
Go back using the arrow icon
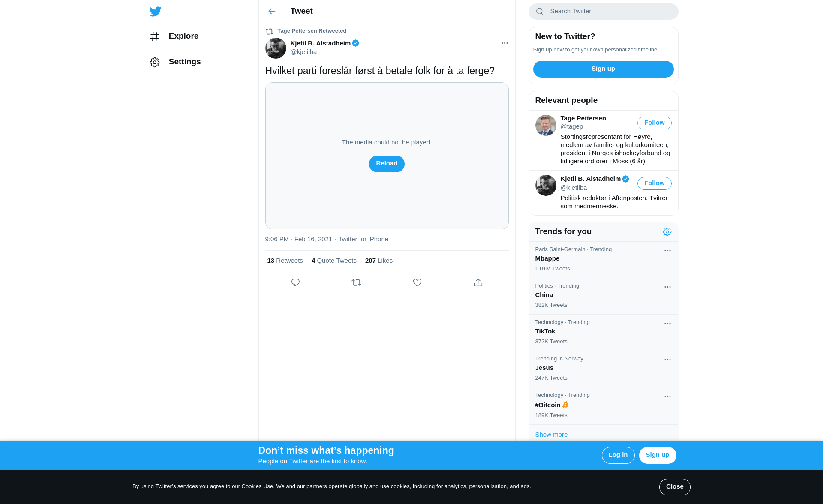[x=272, y=12]
